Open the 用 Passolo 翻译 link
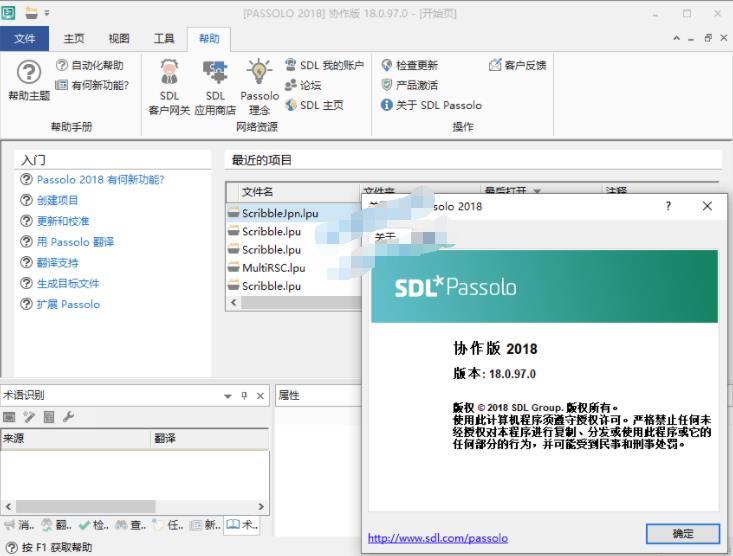 pos(75,242)
